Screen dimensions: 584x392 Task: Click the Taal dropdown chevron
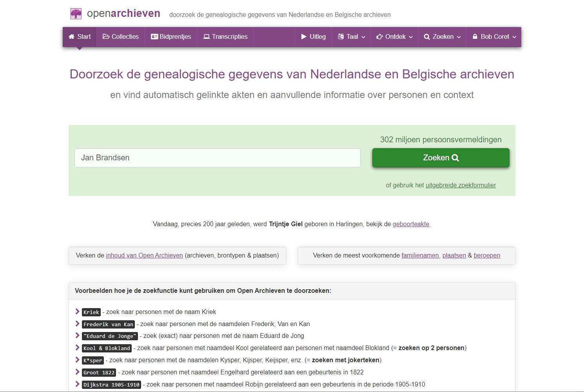363,37
